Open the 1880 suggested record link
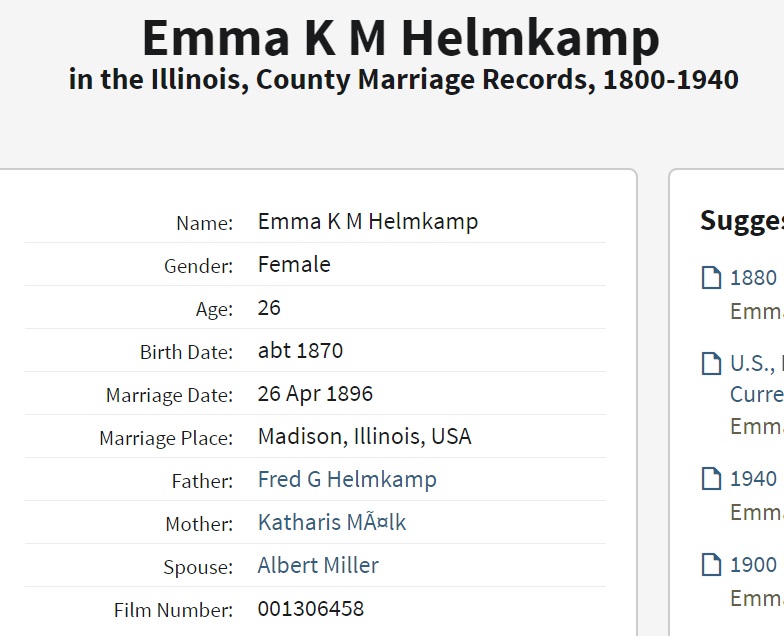The width and height of the screenshot is (784, 636). [755, 278]
